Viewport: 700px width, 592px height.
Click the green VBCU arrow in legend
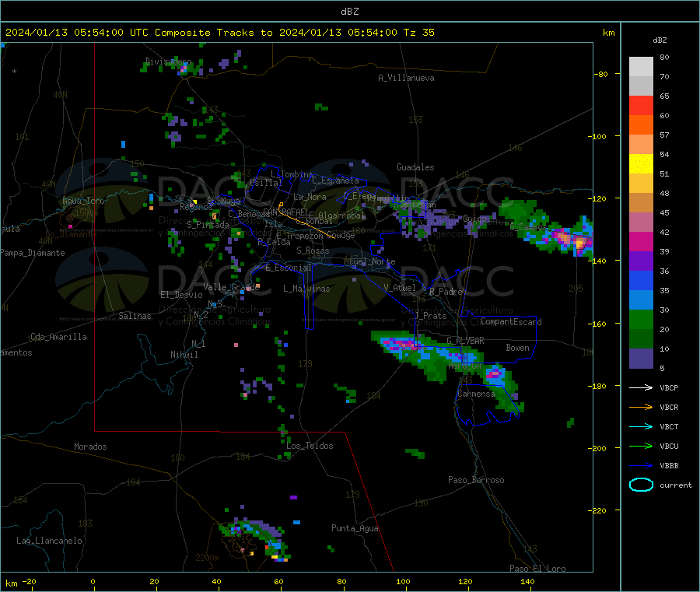coord(641,446)
